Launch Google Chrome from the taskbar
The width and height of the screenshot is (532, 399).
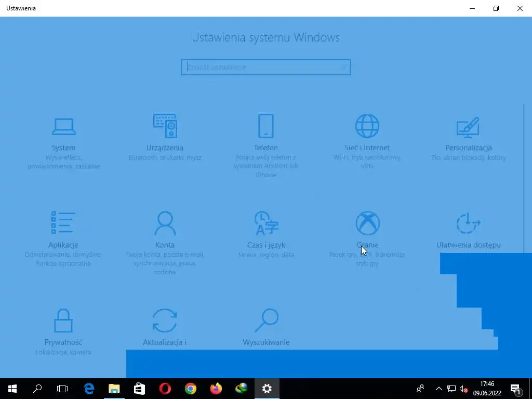coord(190,389)
